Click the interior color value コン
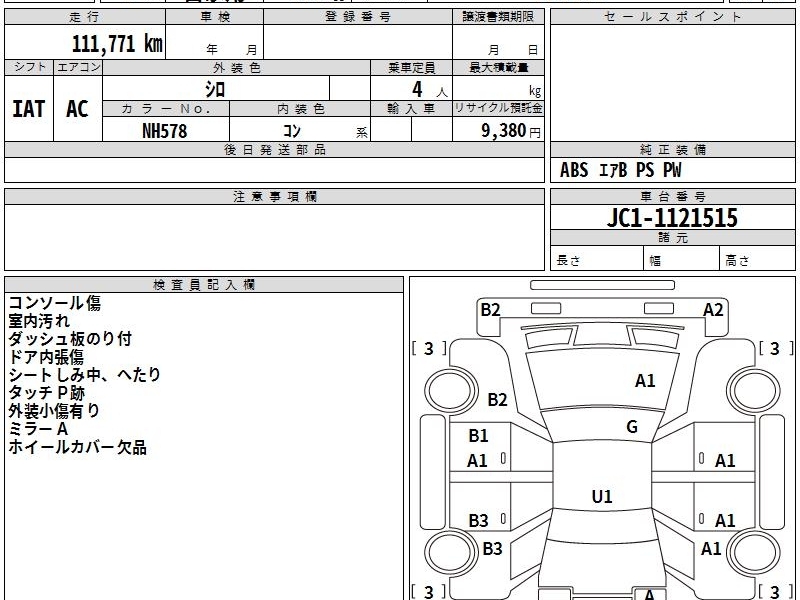800x600 pixels. (292, 131)
